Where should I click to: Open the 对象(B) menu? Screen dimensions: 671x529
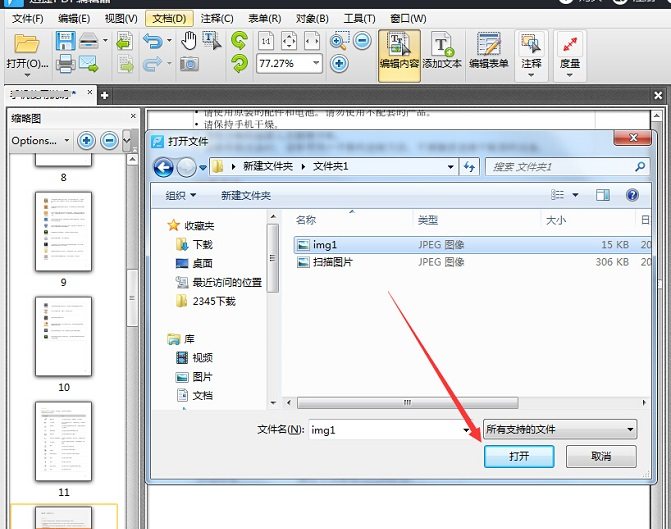312,19
